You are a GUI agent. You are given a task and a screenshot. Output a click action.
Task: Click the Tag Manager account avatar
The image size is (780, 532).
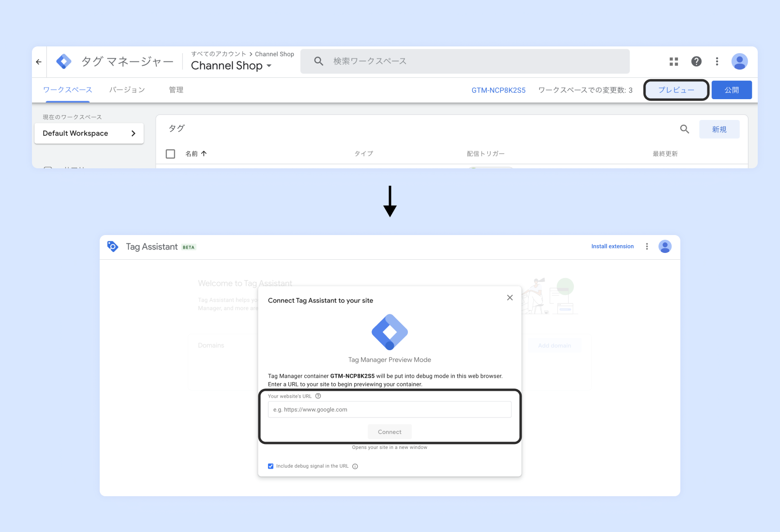[x=739, y=61]
